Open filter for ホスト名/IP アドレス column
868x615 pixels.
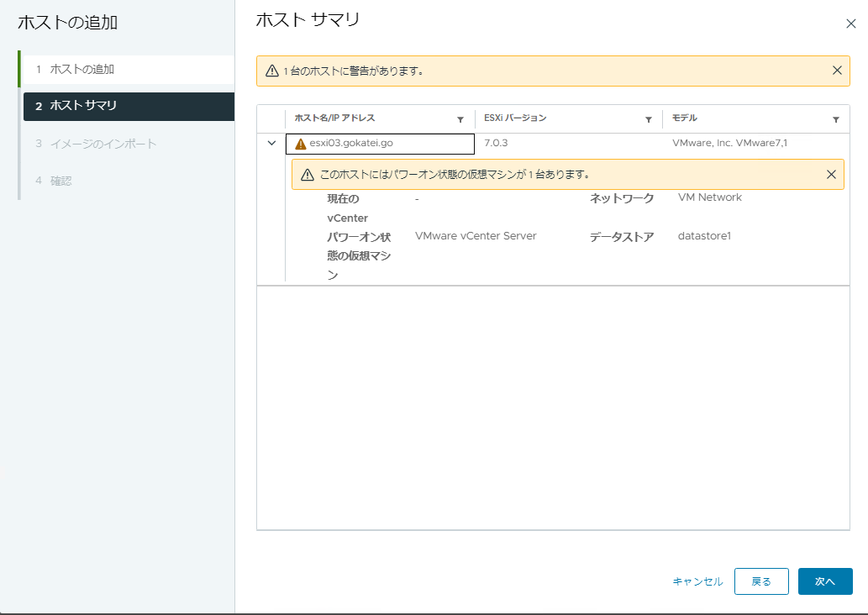[x=460, y=119]
